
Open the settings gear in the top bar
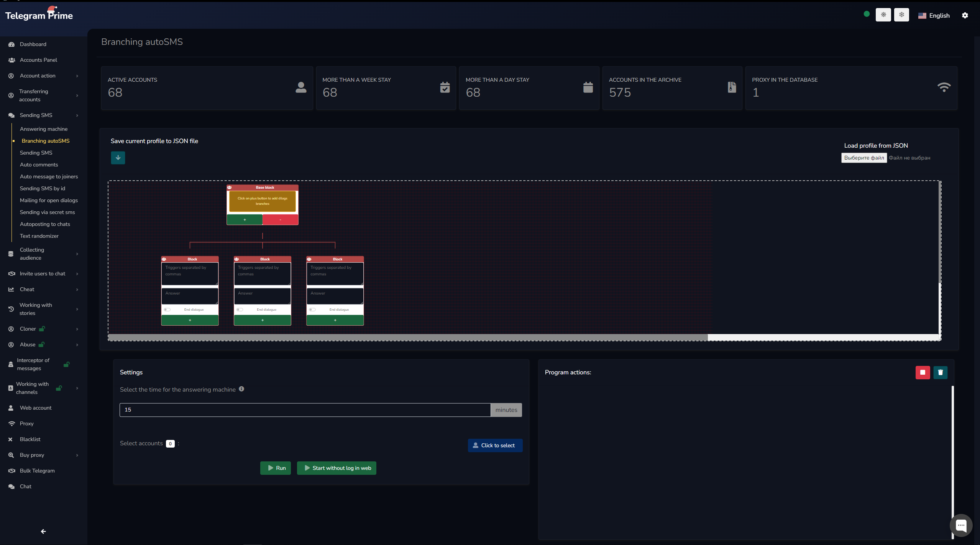[x=965, y=15]
